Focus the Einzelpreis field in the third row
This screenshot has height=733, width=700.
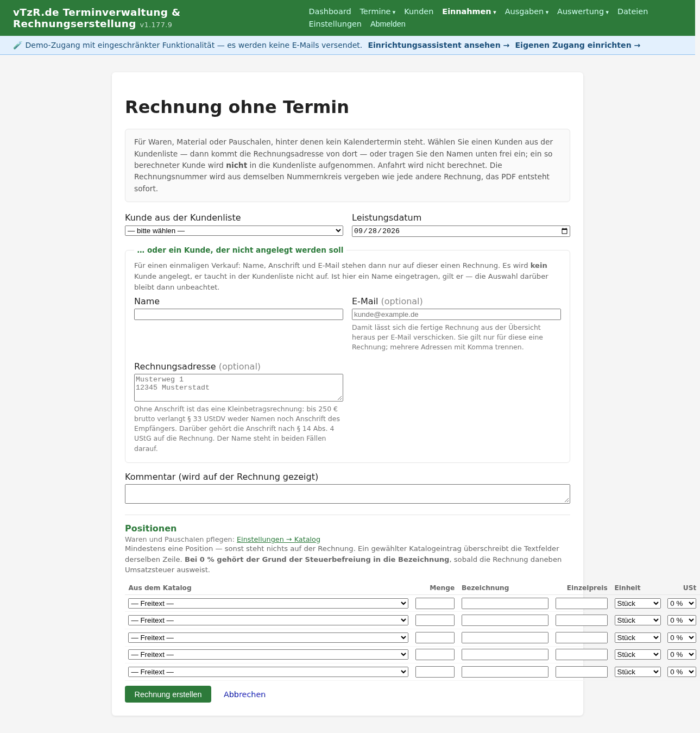click(582, 638)
